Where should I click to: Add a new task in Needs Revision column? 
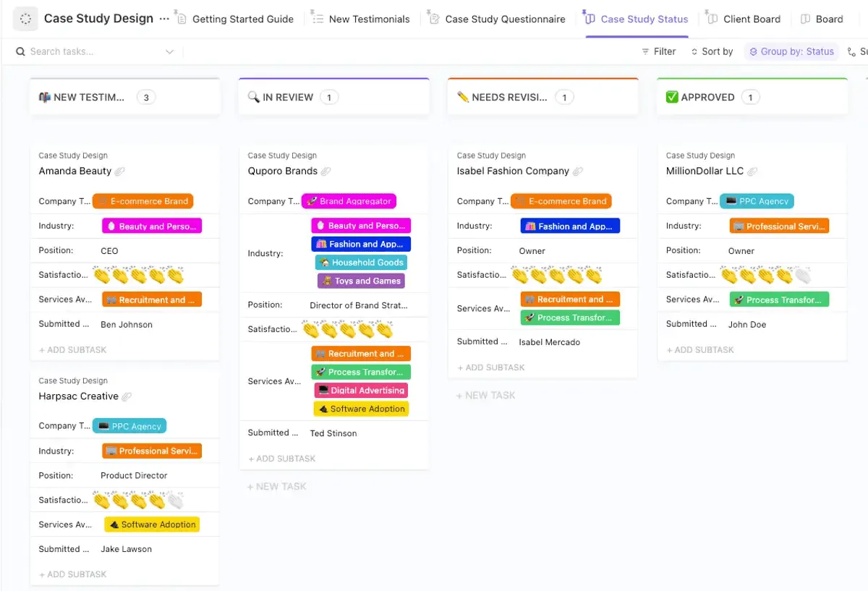pos(486,395)
